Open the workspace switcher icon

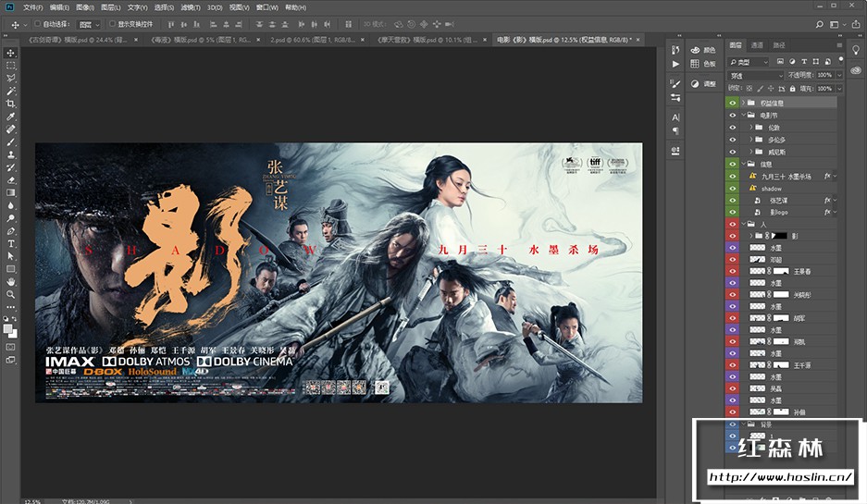pyautogui.click(x=836, y=24)
